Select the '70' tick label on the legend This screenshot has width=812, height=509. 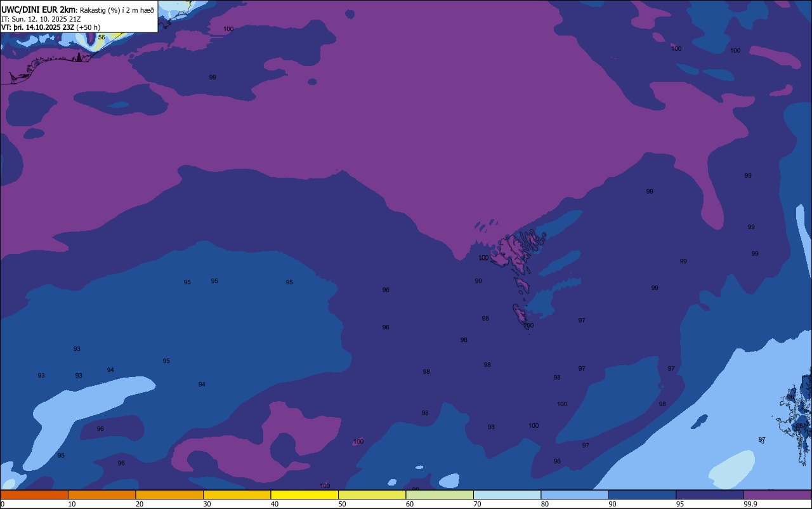[x=477, y=504]
